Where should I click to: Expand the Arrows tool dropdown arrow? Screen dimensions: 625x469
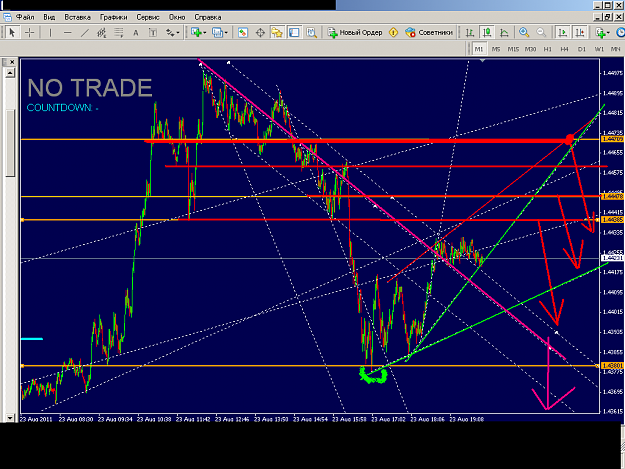(178, 33)
